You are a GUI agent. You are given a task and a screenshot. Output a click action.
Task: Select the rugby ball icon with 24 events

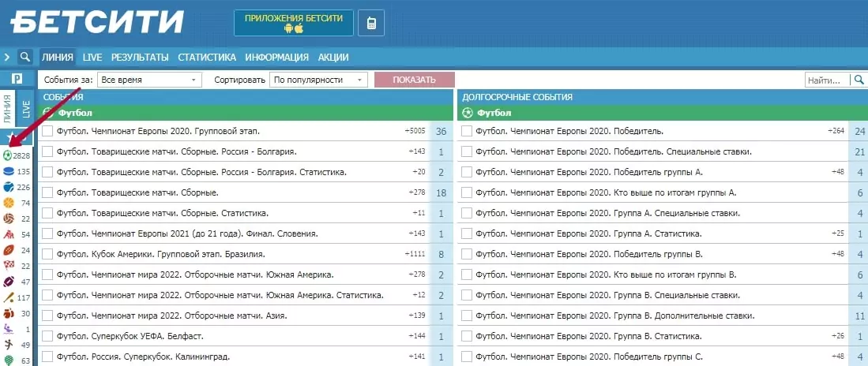click(x=8, y=250)
